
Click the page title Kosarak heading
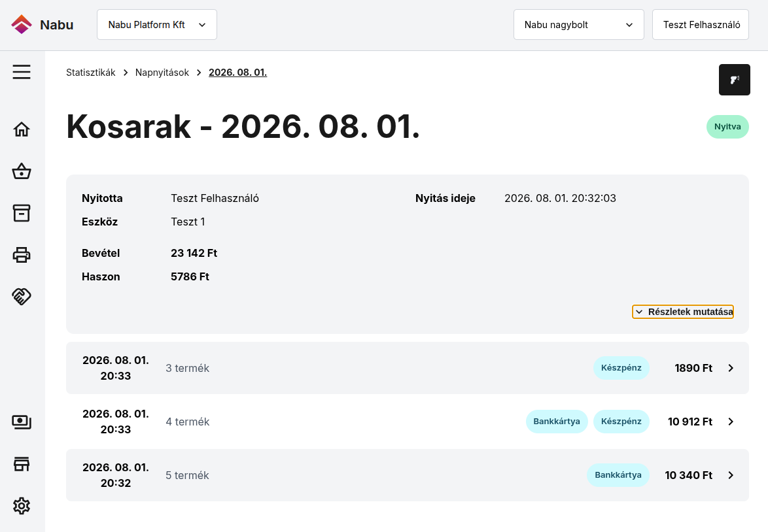click(x=243, y=127)
